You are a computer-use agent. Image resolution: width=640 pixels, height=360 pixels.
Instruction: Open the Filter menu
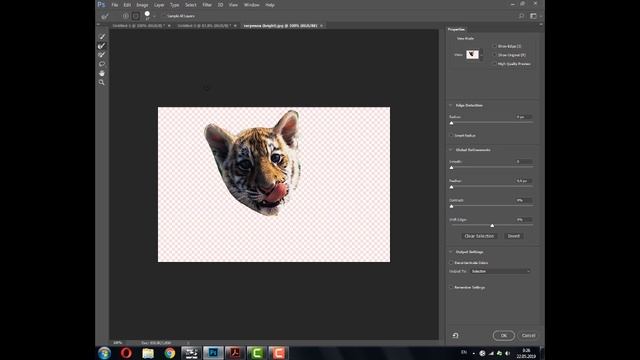coord(207,5)
